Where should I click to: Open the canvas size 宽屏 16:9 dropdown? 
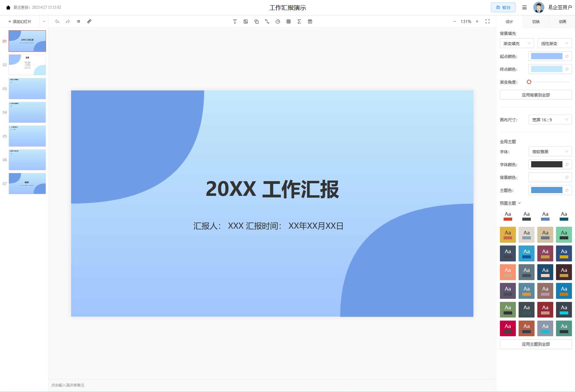tap(550, 120)
